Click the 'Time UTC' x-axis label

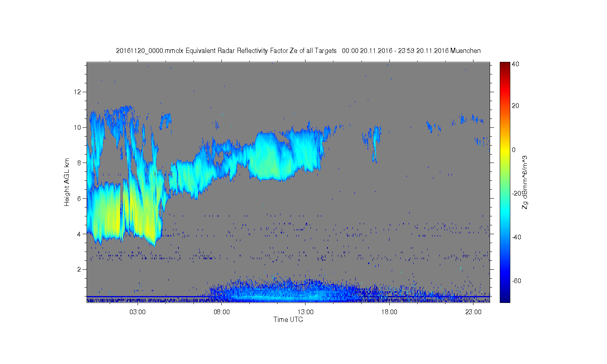[288, 320]
